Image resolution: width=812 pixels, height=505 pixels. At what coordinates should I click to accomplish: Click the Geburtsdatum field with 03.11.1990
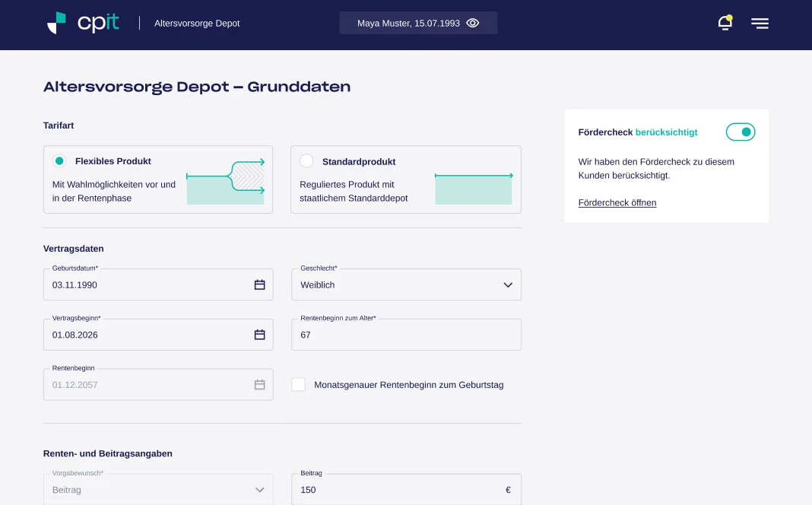158,284
